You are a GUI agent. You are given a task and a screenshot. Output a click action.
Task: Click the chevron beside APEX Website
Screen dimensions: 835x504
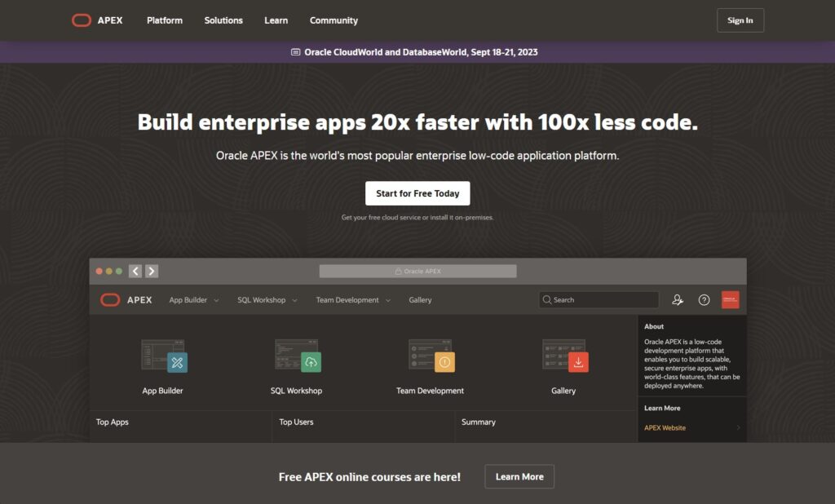coord(738,428)
